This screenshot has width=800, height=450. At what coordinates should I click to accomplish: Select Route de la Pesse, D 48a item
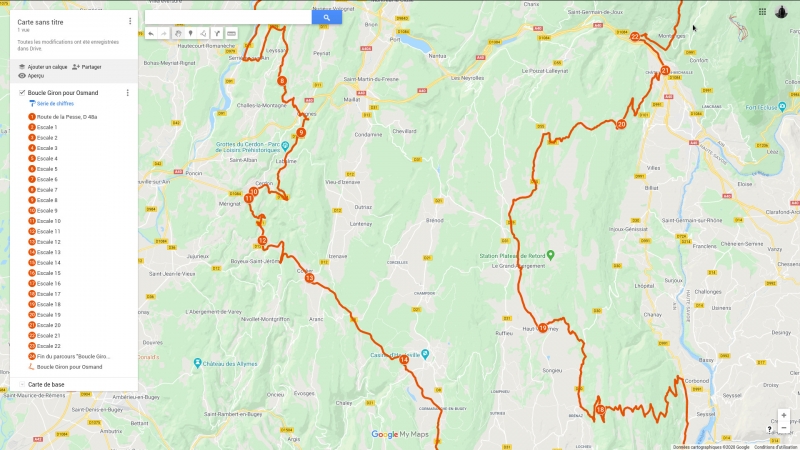click(66, 117)
